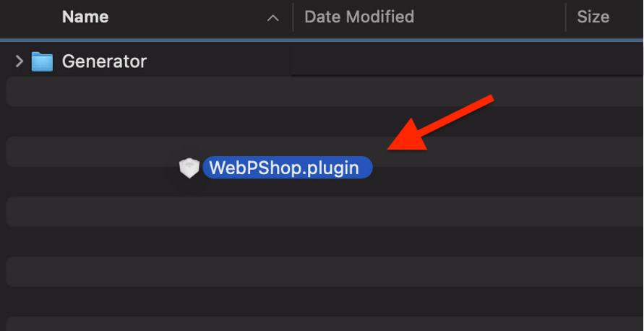Click the Generator folder icon
This screenshot has width=644, height=331.
42,62
